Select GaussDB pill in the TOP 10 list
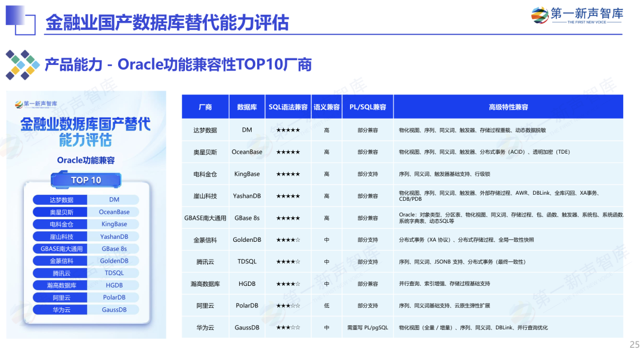This screenshot has width=644, height=352. click(114, 310)
